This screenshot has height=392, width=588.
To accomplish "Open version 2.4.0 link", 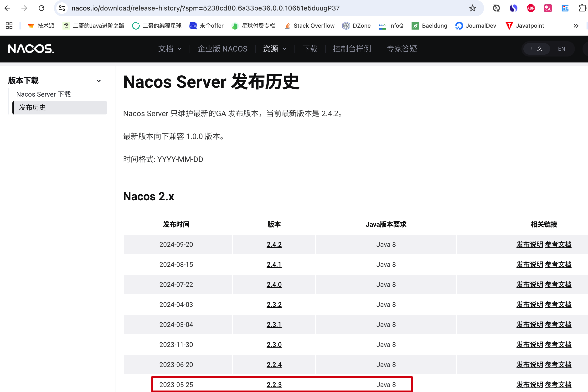I will tap(274, 284).
